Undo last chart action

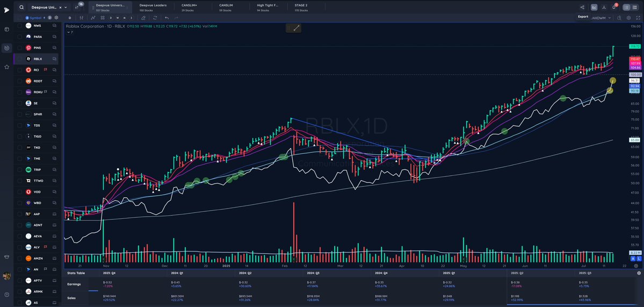tap(167, 18)
